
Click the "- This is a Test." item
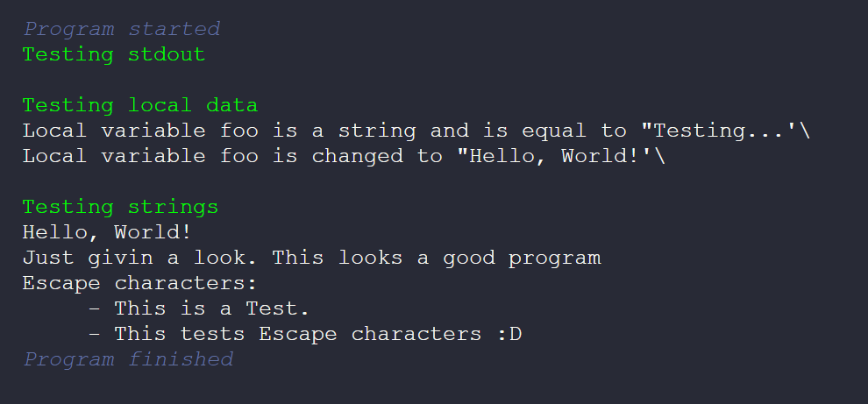tap(199, 308)
